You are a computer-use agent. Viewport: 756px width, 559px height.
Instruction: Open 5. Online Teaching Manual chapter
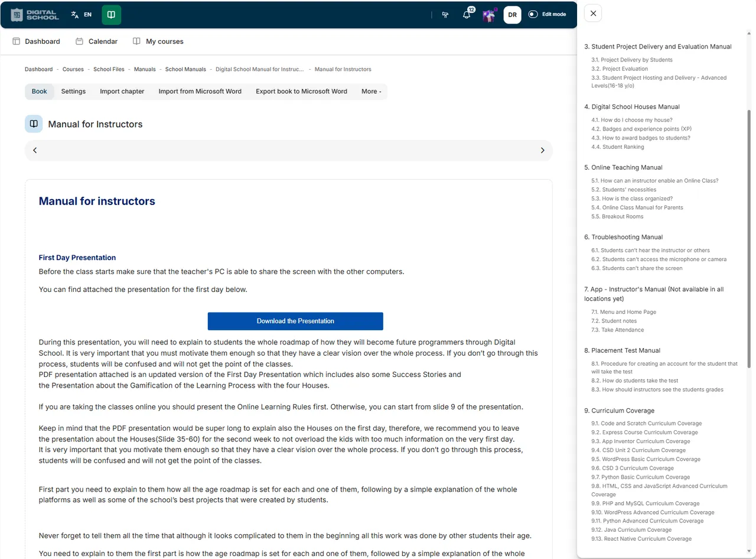tap(623, 167)
